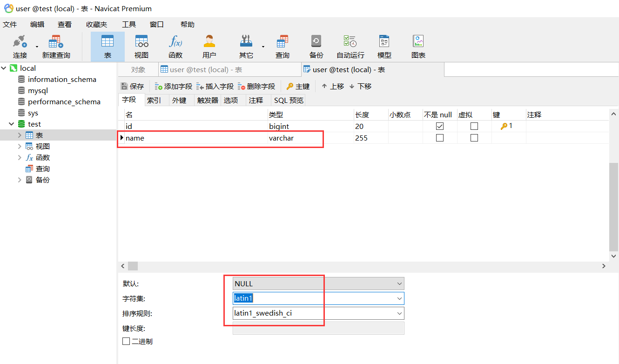
Task: Collapse the local connection node
Action: [4, 68]
